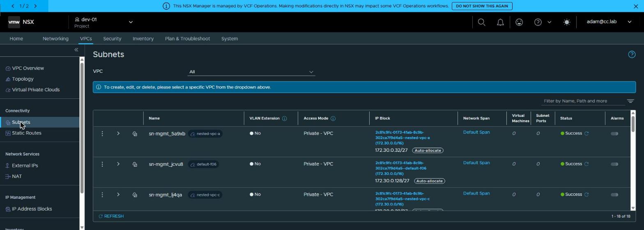Click subnet icon of sn-mgmt_lj4qa row
This screenshot has height=230, width=644.
click(134, 195)
